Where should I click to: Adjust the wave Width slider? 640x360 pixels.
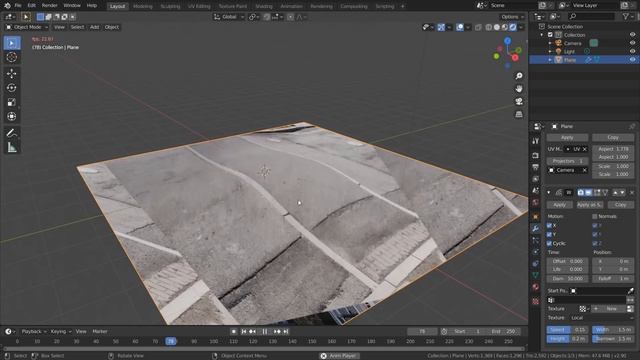613,329
